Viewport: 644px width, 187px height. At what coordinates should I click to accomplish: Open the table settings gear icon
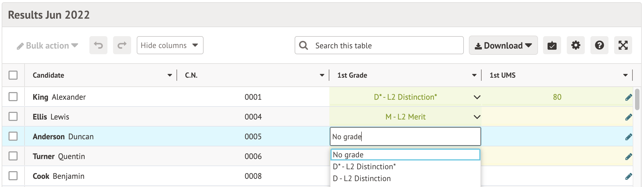pyautogui.click(x=575, y=45)
